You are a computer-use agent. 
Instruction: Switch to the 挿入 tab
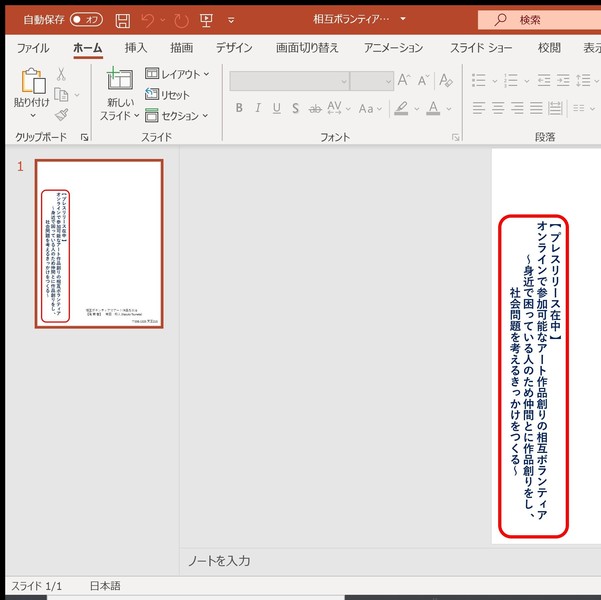click(x=135, y=47)
